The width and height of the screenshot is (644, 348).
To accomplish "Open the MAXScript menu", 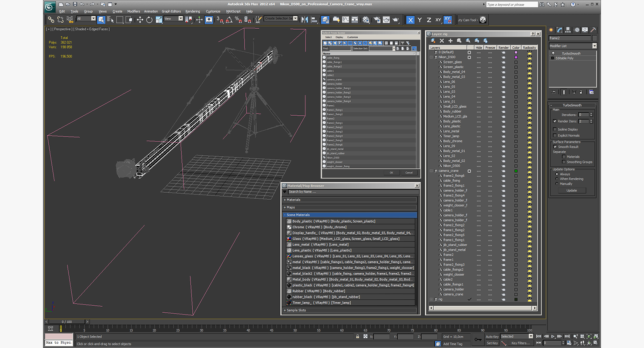I will (x=233, y=11).
